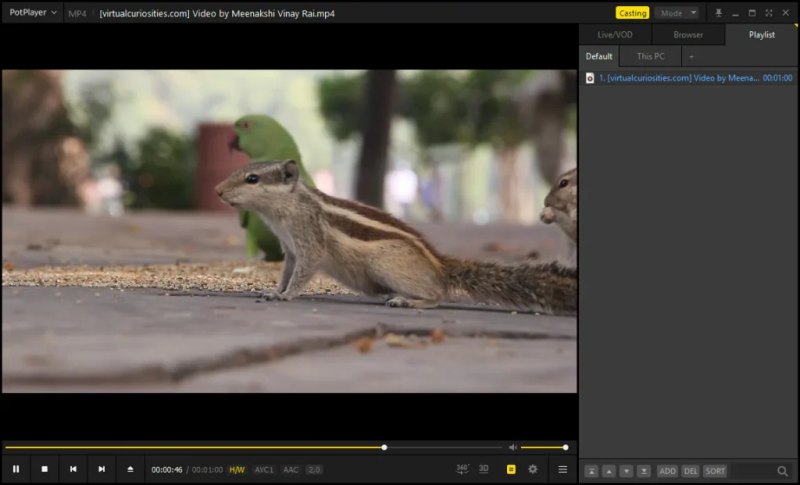This screenshot has height=485, width=800.
Task: Move selected playlist item up
Action: click(609, 471)
